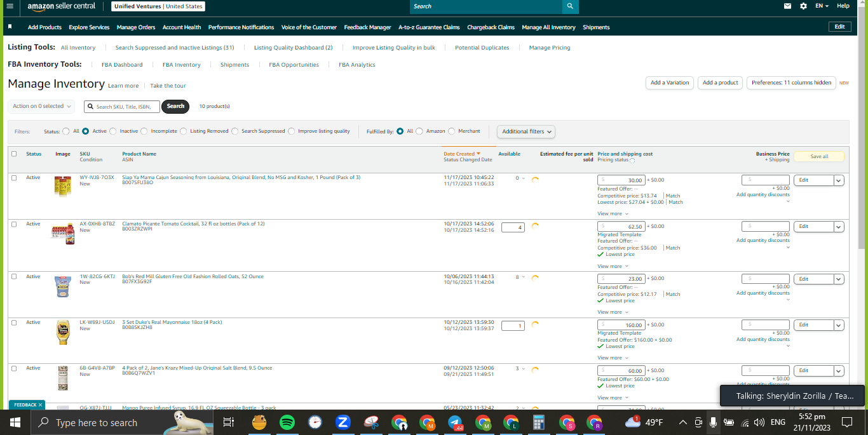Show hidden tray icons chevron

point(683,422)
